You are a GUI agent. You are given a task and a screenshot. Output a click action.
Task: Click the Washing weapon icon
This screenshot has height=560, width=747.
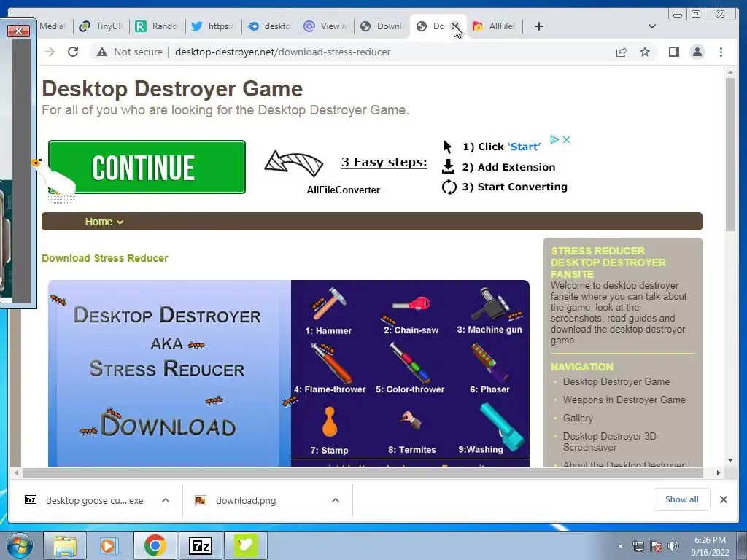[503, 426]
